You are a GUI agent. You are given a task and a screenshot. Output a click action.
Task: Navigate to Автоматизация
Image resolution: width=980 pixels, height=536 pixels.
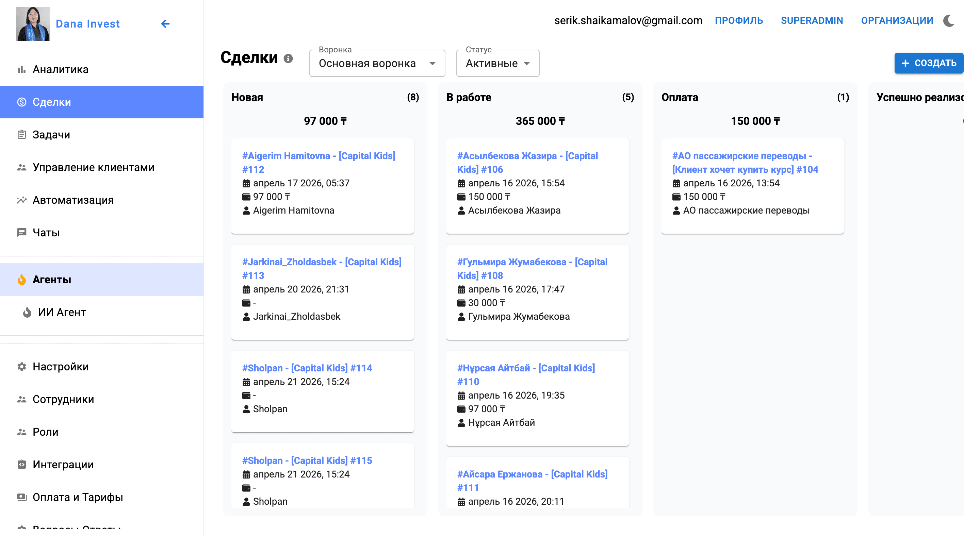(x=102, y=200)
